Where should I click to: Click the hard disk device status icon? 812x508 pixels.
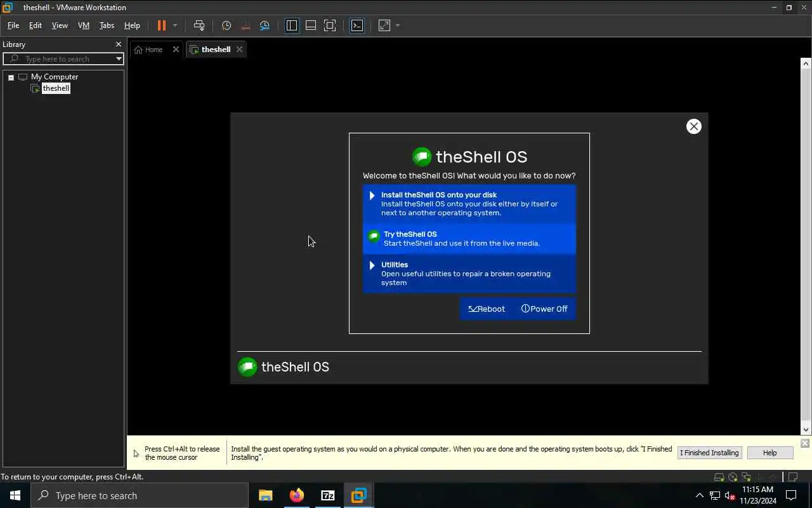click(719, 477)
